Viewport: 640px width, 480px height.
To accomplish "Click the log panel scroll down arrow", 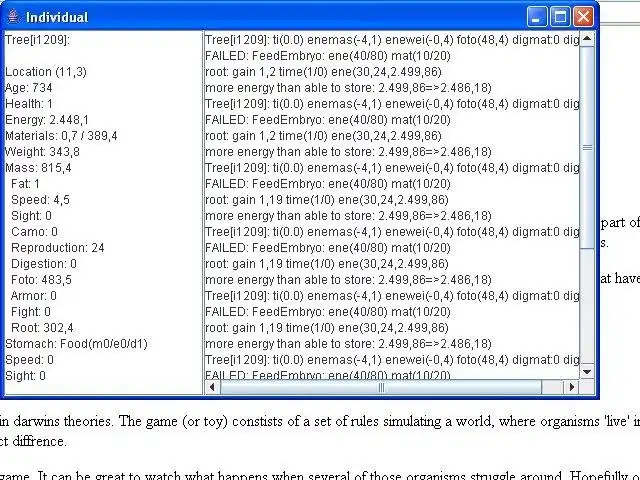I will (x=587, y=371).
